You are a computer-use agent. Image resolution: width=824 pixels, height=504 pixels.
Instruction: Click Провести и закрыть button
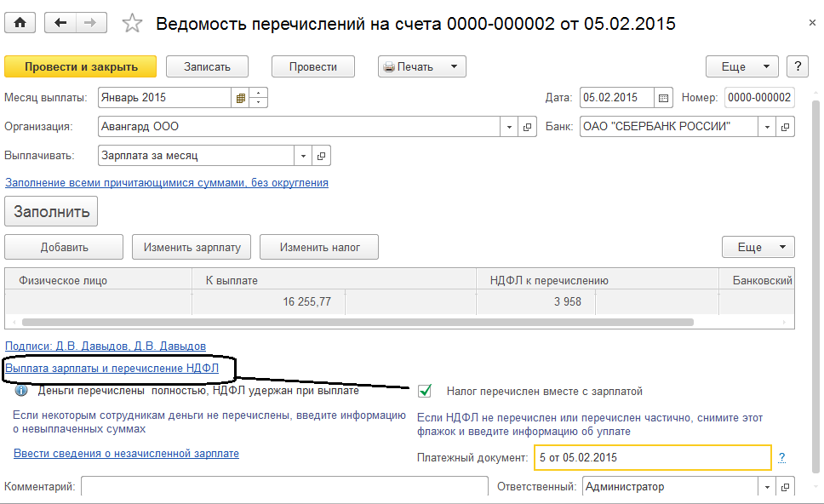coord(80,66)
